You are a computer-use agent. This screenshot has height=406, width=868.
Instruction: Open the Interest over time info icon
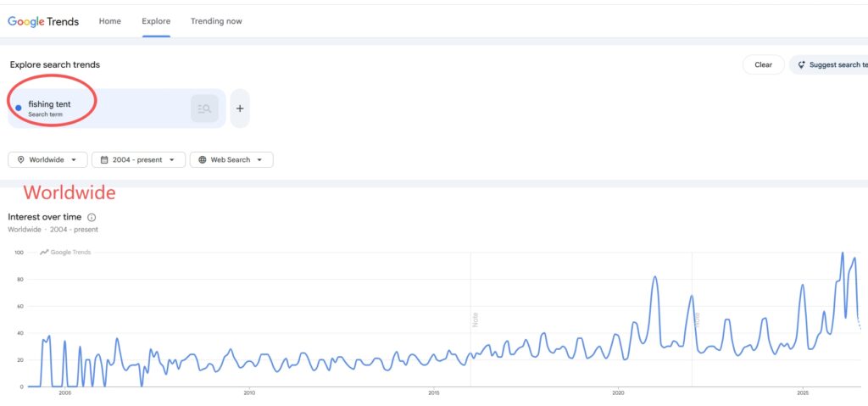[92, 218]
